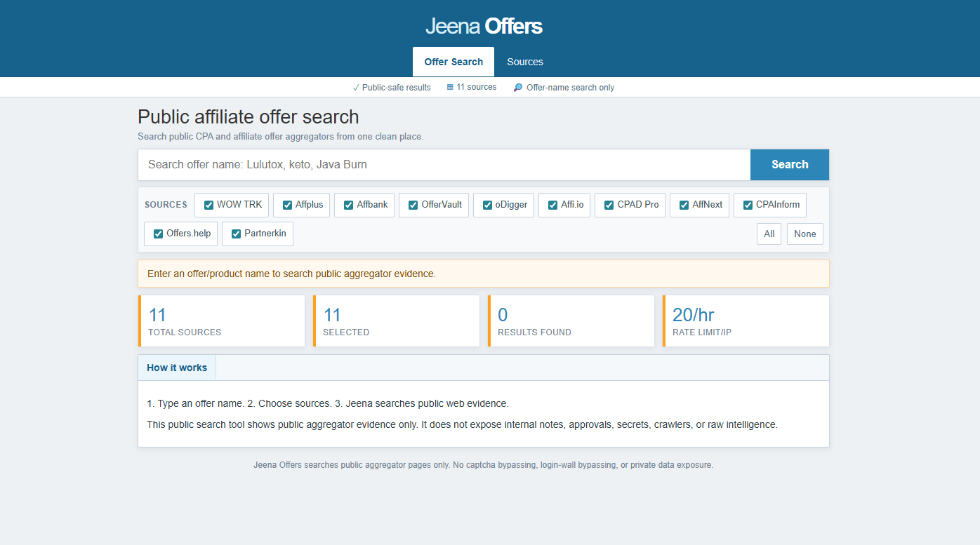Click the Results Found stat card

tap(571, 321)
